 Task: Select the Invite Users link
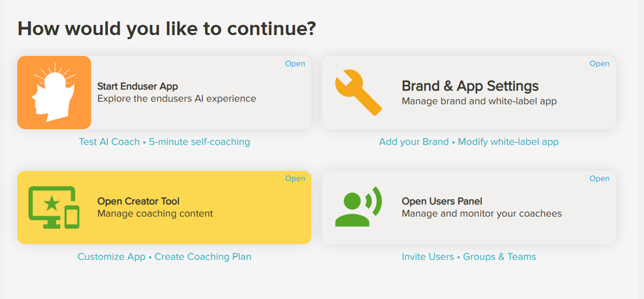pyautogui.click(x=427, y=256)
